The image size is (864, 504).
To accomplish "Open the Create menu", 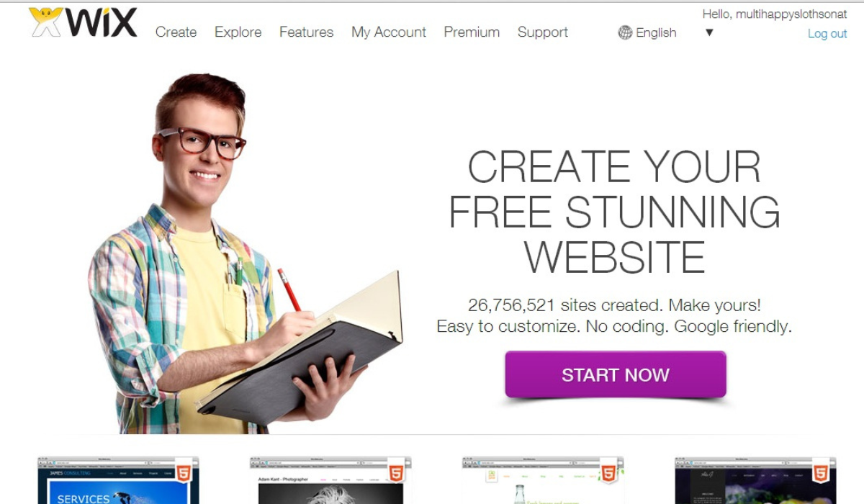I will coord(176,32).
